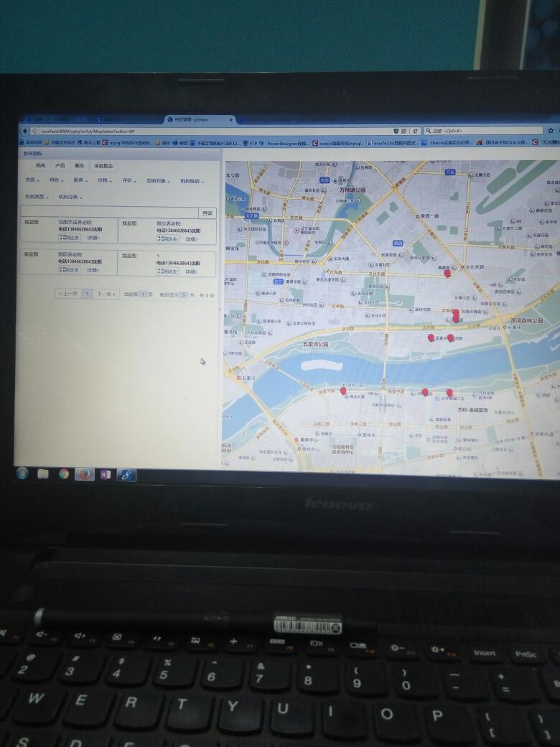Open OneNote from the taskbar
560x747 pixels.
pyautogui.click(x=106, y=474)
